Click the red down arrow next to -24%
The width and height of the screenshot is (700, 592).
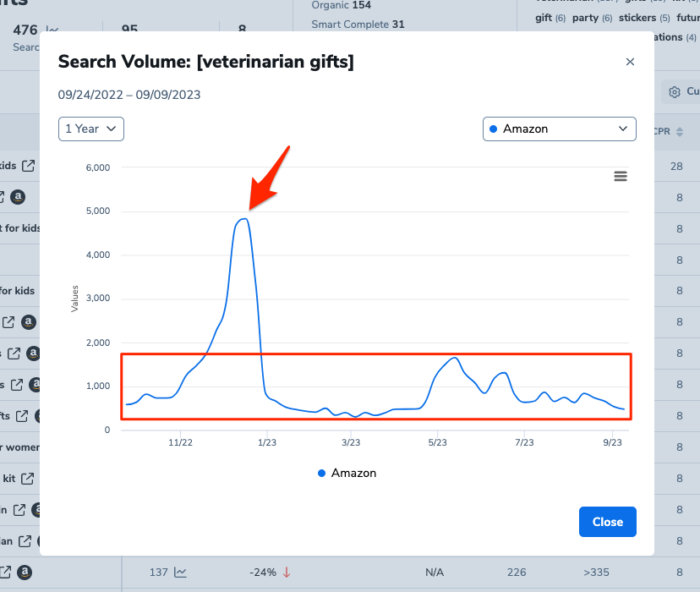pyautogui.click(x=287, y=573)
